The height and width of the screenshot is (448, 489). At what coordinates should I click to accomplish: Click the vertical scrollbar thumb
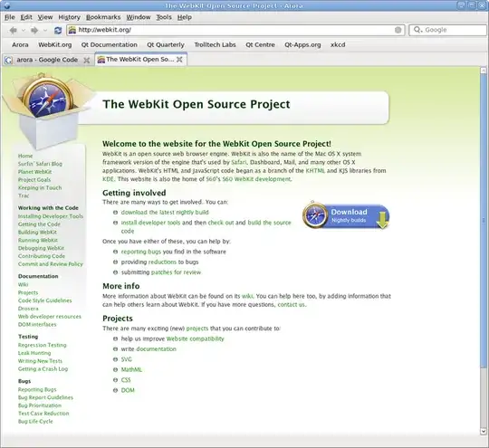tap(484, 220)
